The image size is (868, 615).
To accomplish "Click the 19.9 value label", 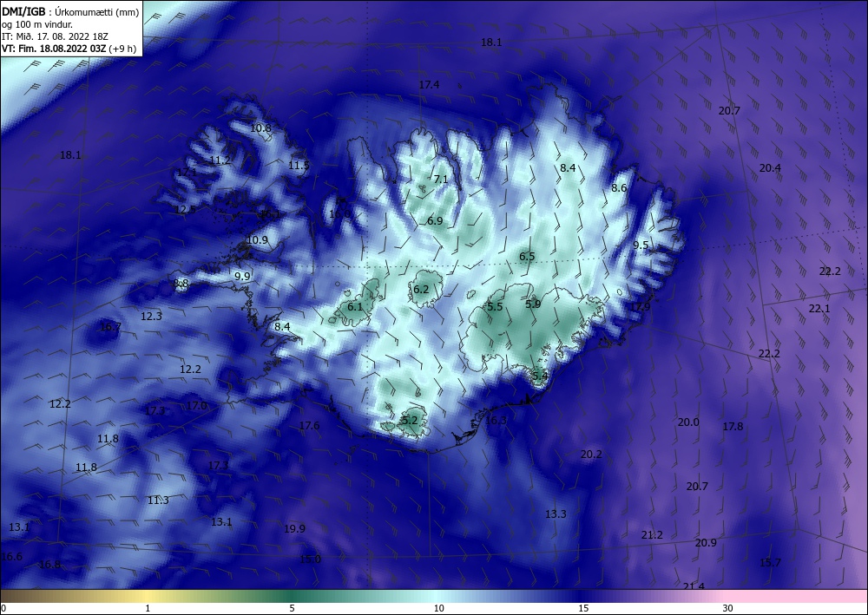I will 294,528.
